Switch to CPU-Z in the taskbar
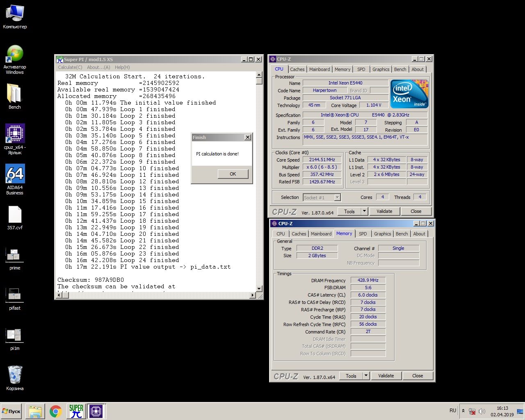 (96, 411)
